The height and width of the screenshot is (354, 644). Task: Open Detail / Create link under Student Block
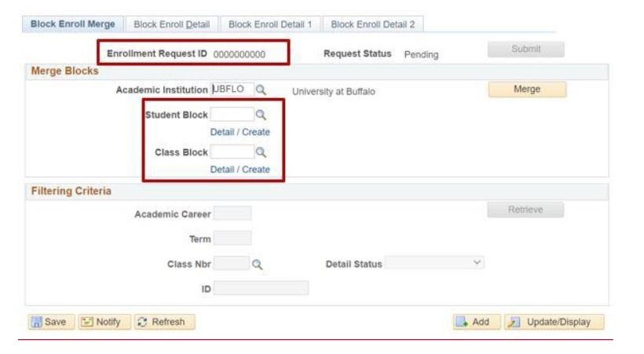point(240,132)
